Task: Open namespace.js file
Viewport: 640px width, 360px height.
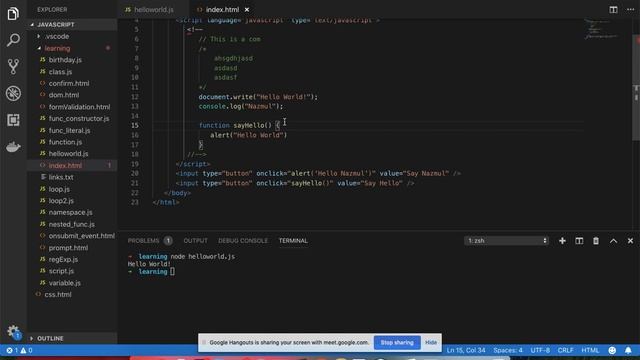Action: (x=72, y=212)
